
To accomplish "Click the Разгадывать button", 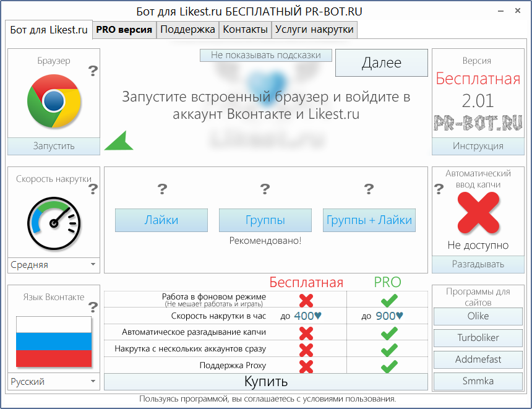I will click(x=478, y=264).
